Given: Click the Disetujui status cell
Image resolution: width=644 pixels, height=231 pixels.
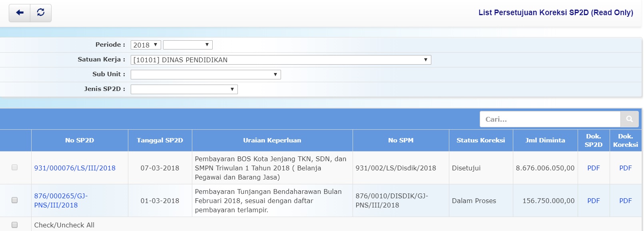Looking at the screenshot, I should [x=481, y=168].
